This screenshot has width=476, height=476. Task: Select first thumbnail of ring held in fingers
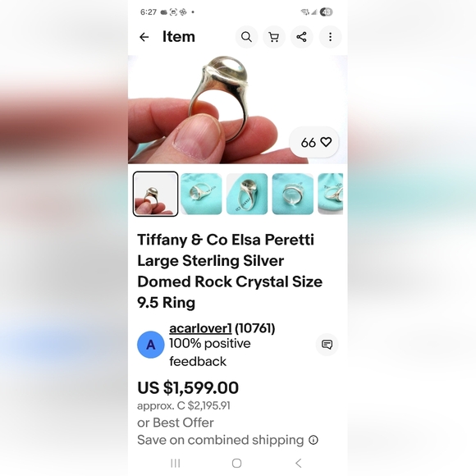155,194
